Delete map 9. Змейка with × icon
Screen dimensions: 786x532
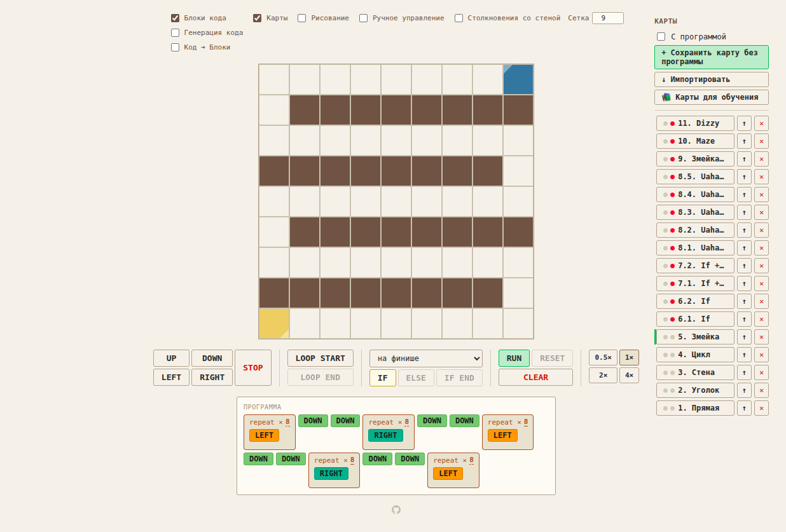[x=761, y=159]
